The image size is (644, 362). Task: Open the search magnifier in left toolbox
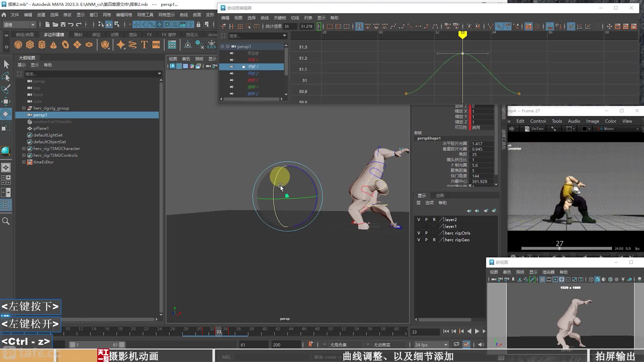pyautogui.click(x=6, y=221)
